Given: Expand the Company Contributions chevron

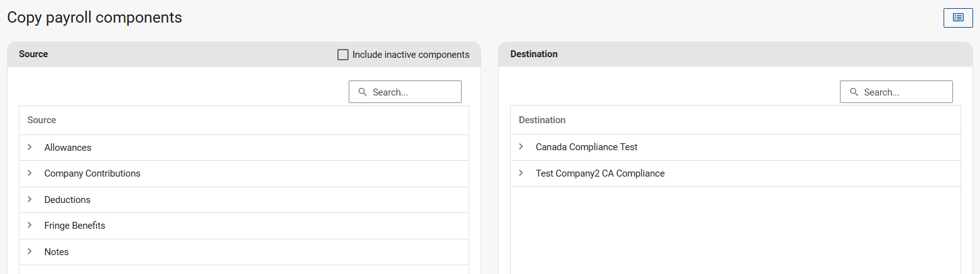Looking at the screenshot, I should 30,173.
